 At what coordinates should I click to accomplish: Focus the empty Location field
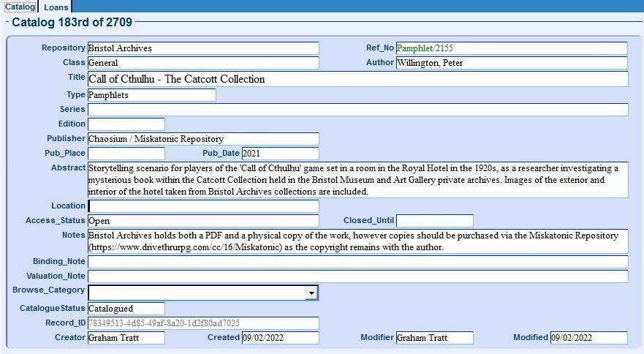pyautogui.click(x=203, y=206)
